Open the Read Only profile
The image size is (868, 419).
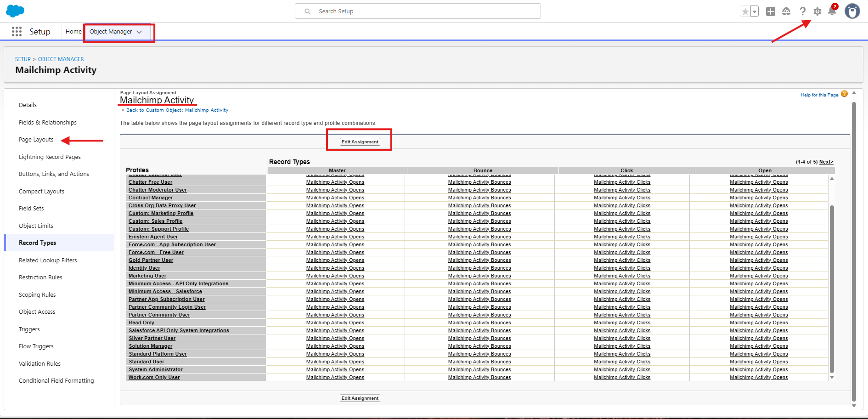141,323
